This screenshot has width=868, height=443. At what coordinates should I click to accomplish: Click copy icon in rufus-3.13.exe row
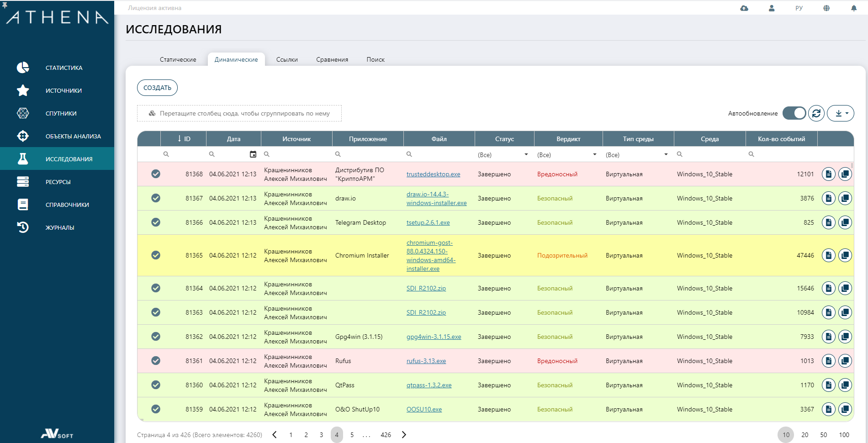pos(845,361)
